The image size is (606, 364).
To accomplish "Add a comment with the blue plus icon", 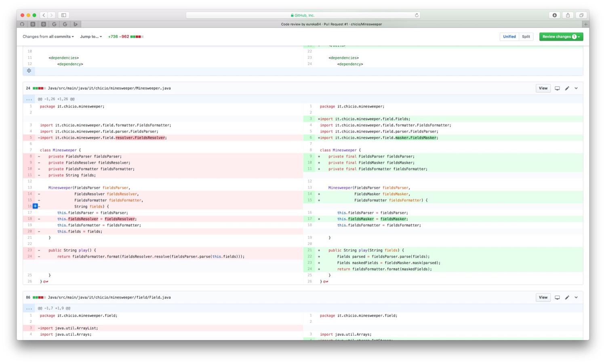I will pyautogui.click(x=35, y=206).
